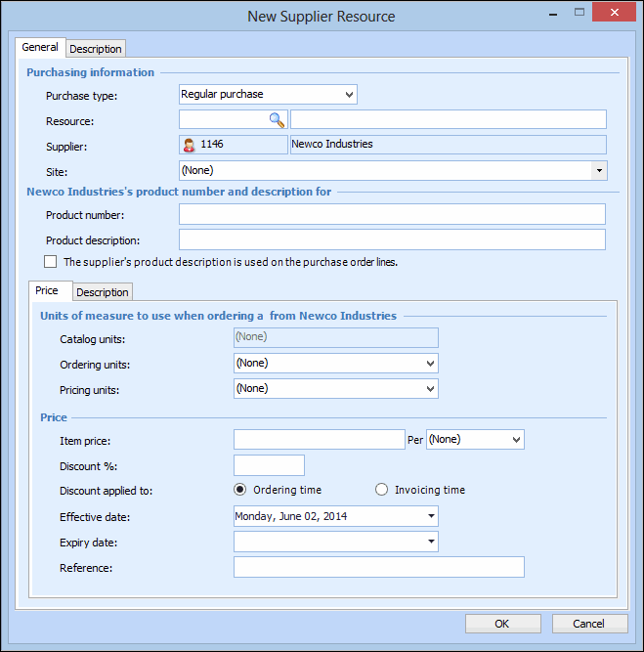The image size is (644, 652).
Task: Click the supplier person icon next to 1146
Action: (189, 145)
